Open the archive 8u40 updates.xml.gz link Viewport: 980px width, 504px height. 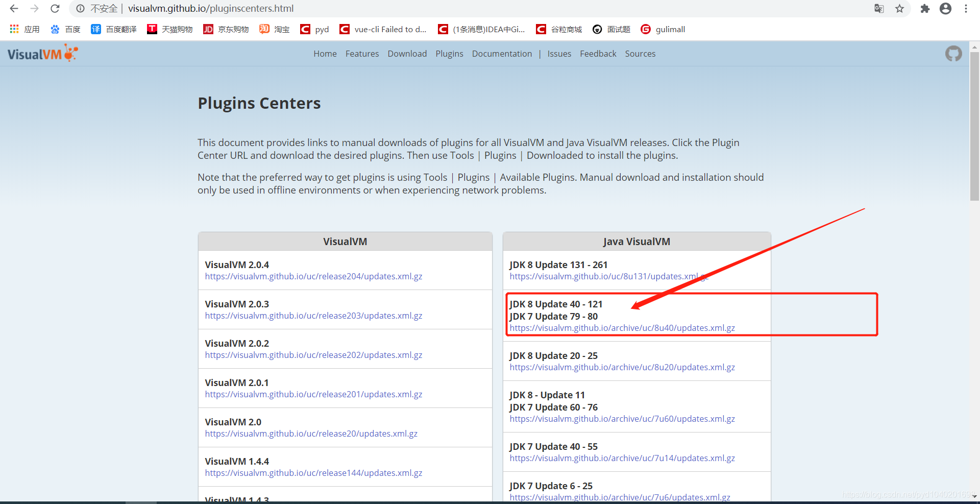click(622, 328)
